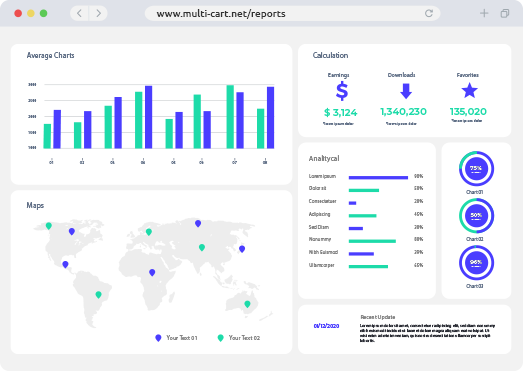This screenshot has width=523, height=371.
Task: Click the 135,020 favorites value
Action: click(468, 111)
